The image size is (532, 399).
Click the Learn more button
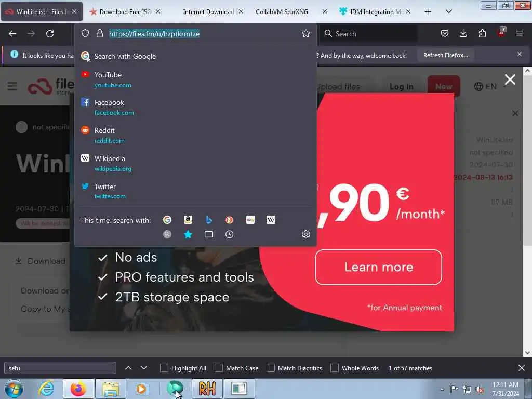coord(378,268)
